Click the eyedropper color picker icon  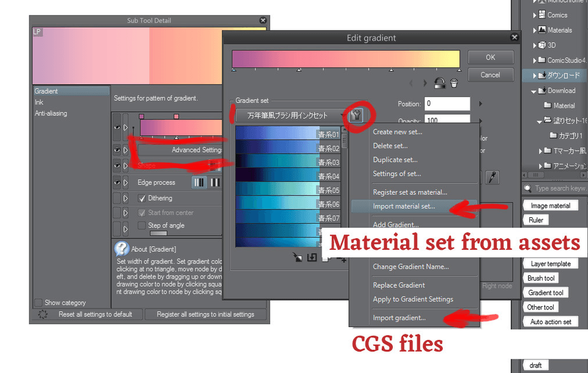click(492, 178)
